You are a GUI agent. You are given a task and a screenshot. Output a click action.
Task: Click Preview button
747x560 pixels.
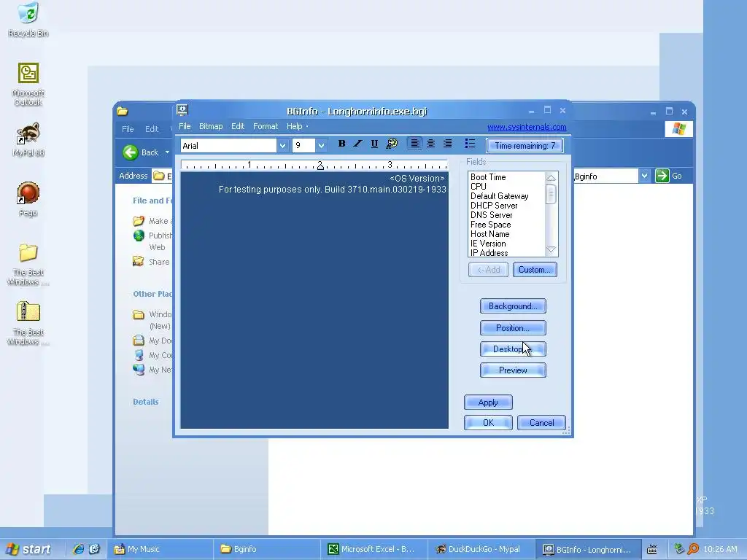tap(513, 370)
